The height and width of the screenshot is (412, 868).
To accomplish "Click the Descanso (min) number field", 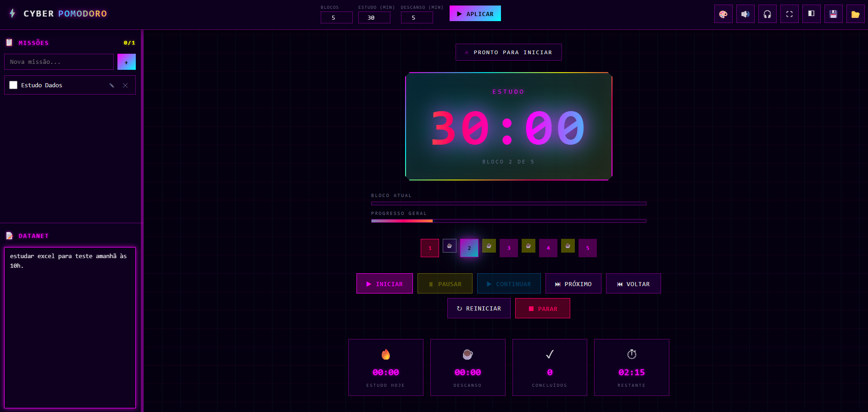I will point(417,17).
